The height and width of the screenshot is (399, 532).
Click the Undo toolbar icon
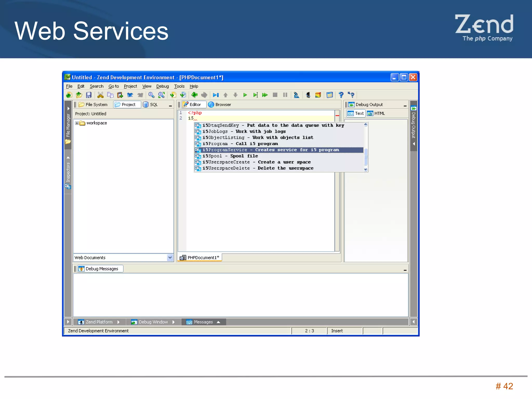(130, 95)
